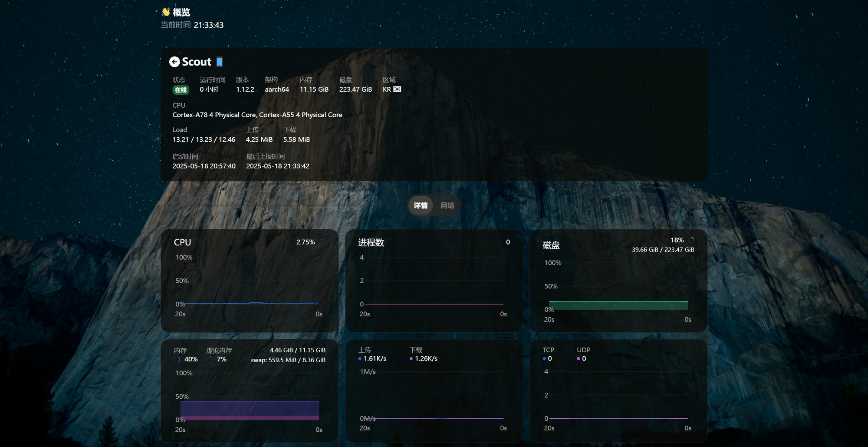Image resolution: width=868 pixels, height=447 pixels.
Task: Switch to the 网络 tab
Action: coord(447,205)
